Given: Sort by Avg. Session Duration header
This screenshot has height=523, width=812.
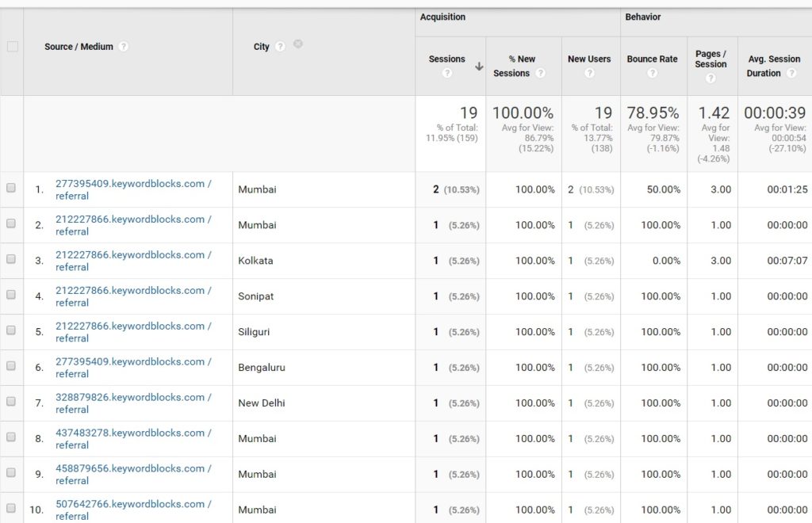Looking at the screenshot, I should pos(774,66).
